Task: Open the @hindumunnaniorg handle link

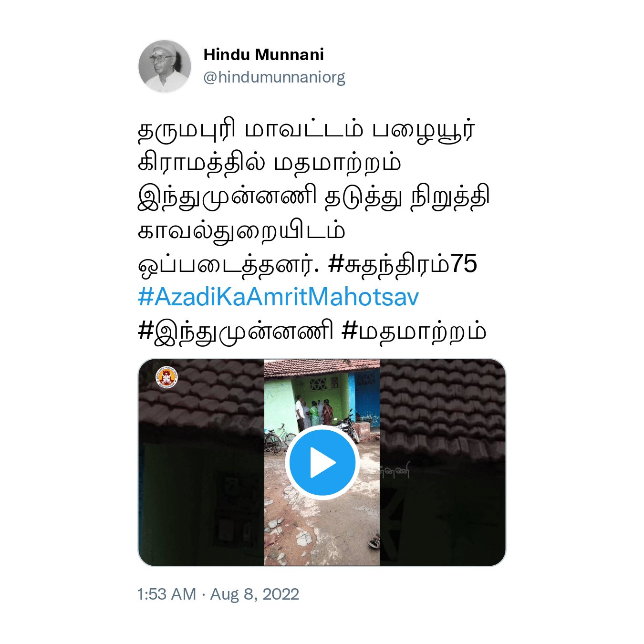Action: pyautogui.click(x=274, y=77)
